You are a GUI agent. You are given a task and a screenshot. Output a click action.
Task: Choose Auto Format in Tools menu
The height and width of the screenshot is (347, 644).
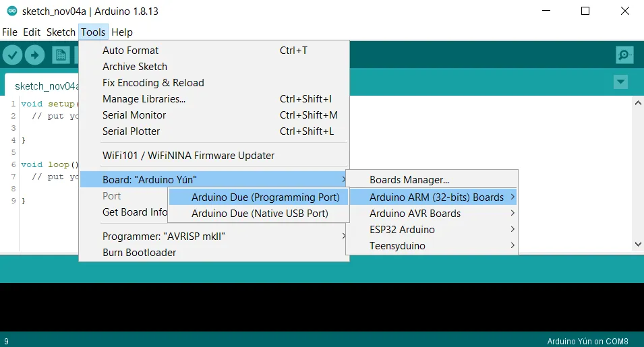tap(131, 51)
